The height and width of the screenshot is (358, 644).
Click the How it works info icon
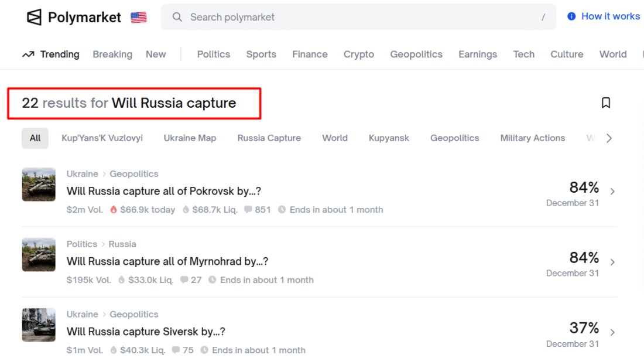click(x=571, y=16)
